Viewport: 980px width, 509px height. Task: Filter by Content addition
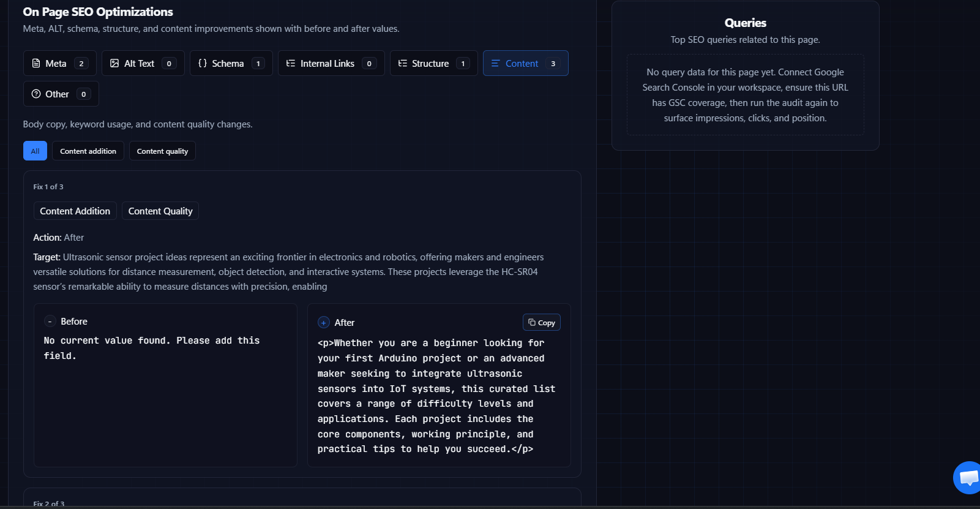pyautogui.click(x=88, y=151)
